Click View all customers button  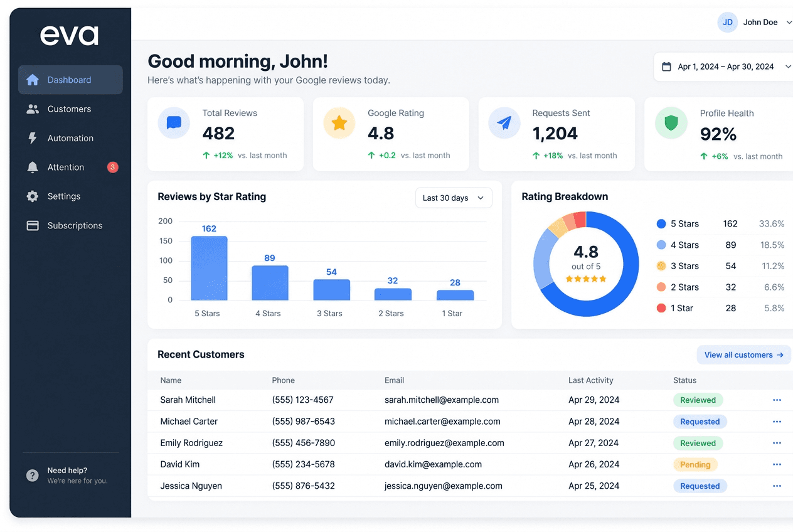point(743,354)
